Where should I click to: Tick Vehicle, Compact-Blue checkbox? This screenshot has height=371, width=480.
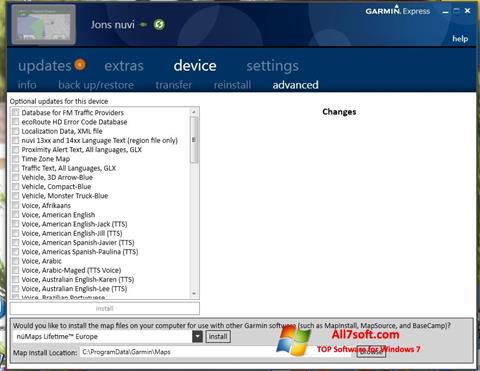pyautogui.click(x=16, y=186)
